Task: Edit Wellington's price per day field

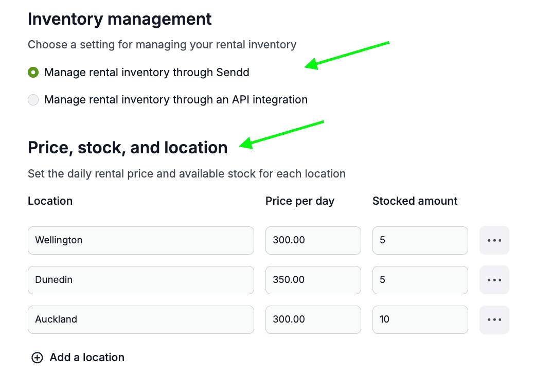Action: coord(313,240)
